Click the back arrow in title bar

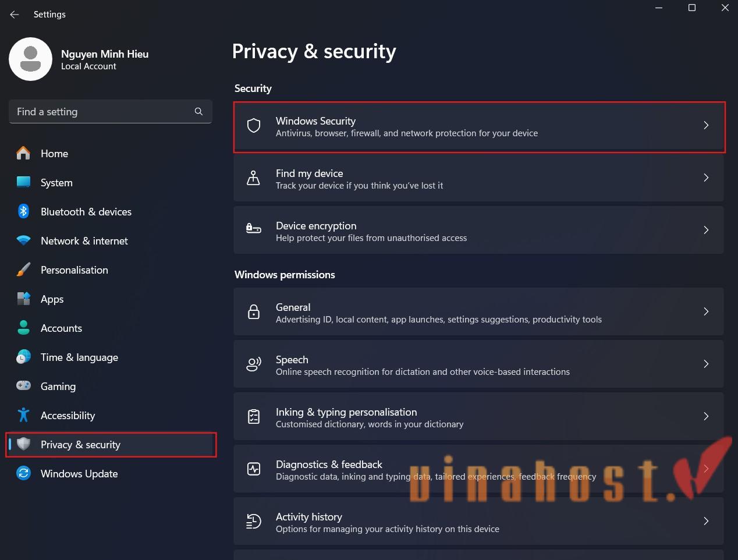pos(15,15)
